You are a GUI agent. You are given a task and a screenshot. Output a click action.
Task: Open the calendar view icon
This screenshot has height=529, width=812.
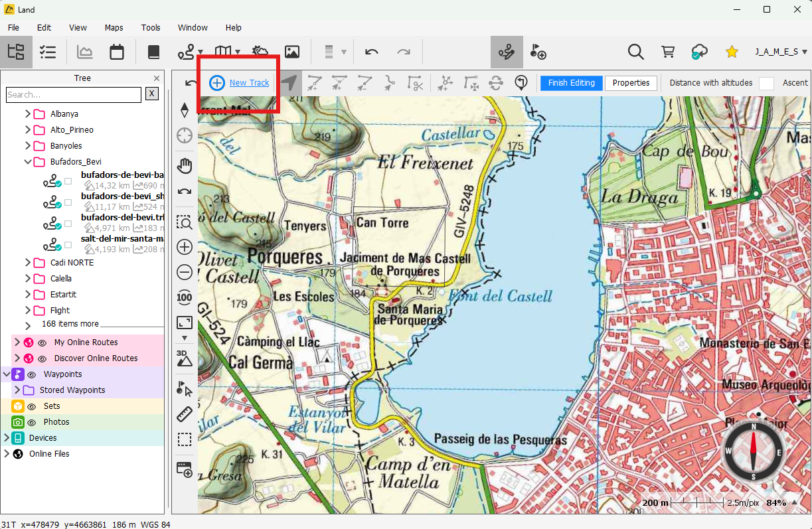(x=117, y=52)
